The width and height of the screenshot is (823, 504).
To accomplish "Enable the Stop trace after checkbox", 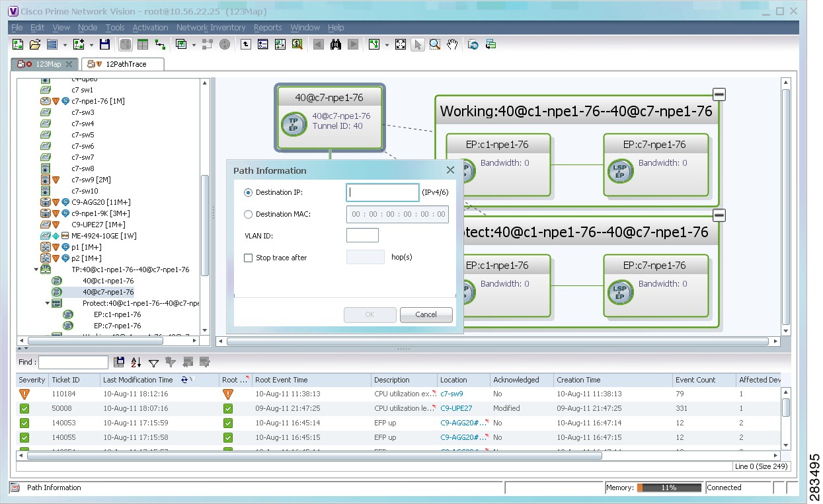I will coord(249,258).
